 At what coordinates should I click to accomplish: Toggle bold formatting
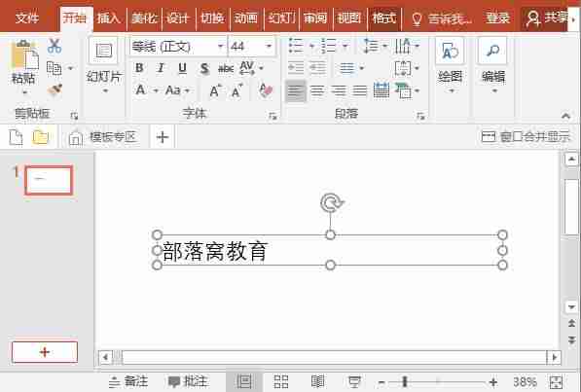[139, 68]
